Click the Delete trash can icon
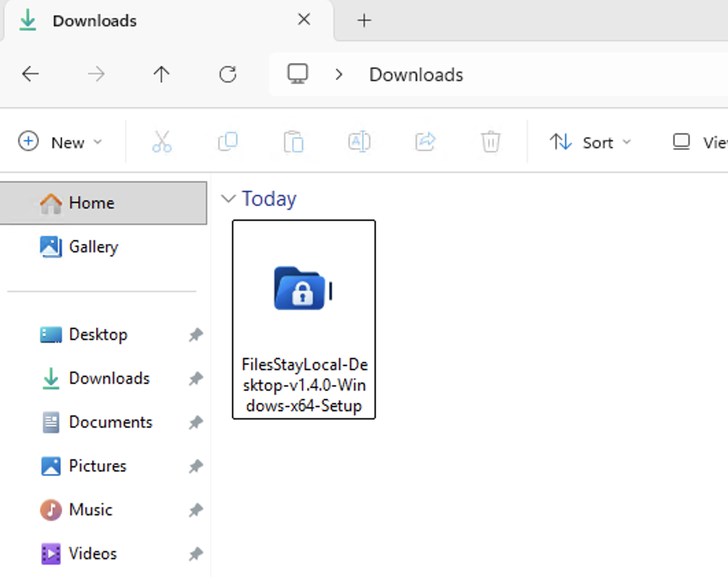 [x=491, y=142]
